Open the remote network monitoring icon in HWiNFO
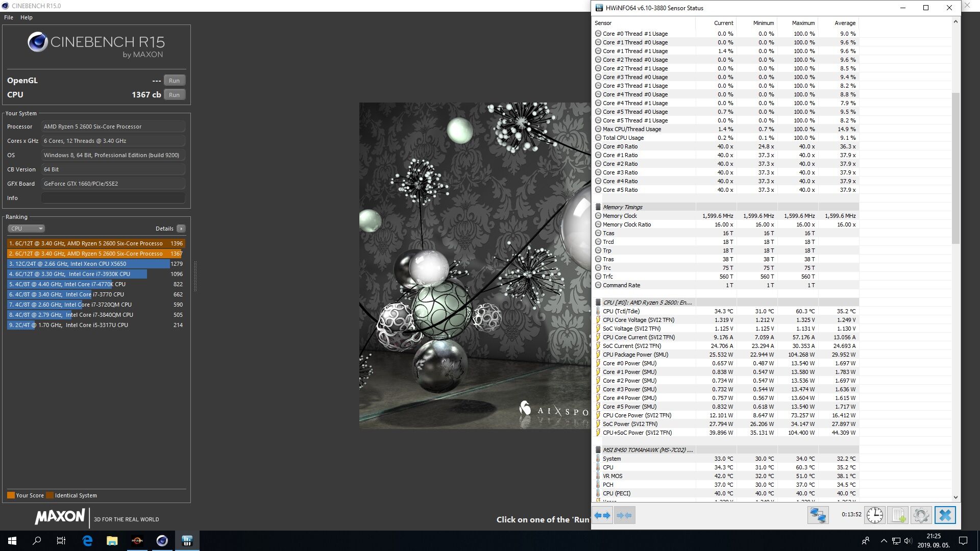This screenshot has height=551, width=980. click(x=817, y=515)
